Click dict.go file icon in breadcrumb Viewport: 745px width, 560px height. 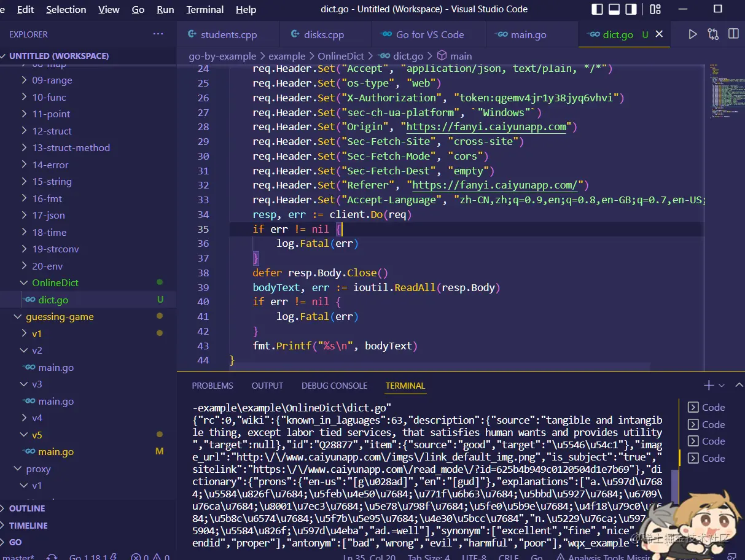click(x=384, y=56)
